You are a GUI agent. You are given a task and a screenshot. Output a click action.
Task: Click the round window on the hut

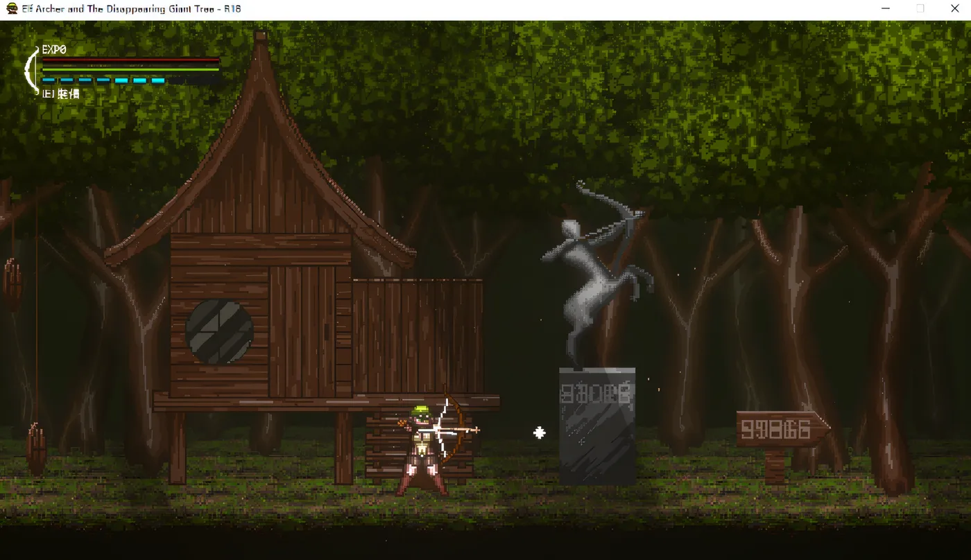tap(219, 332)
